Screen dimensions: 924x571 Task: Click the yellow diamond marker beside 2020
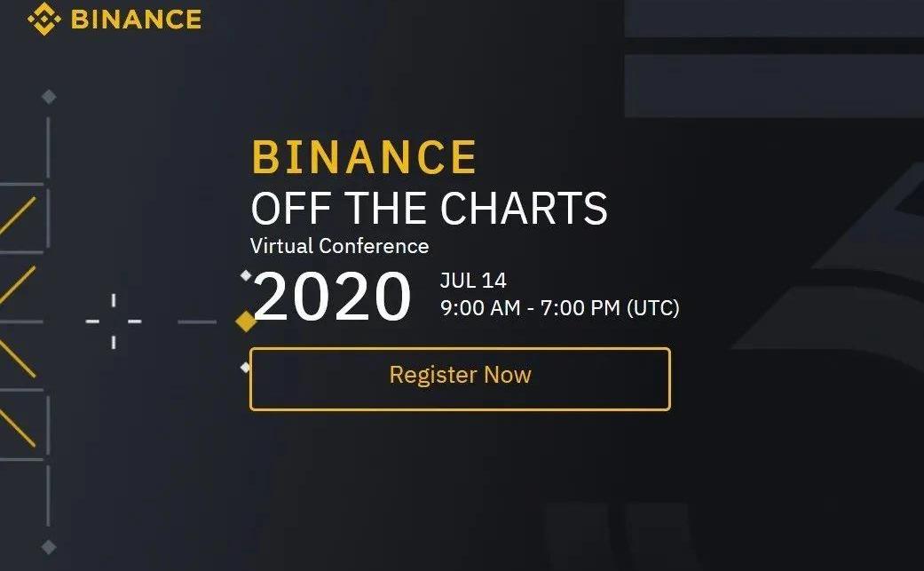point(246,321)
